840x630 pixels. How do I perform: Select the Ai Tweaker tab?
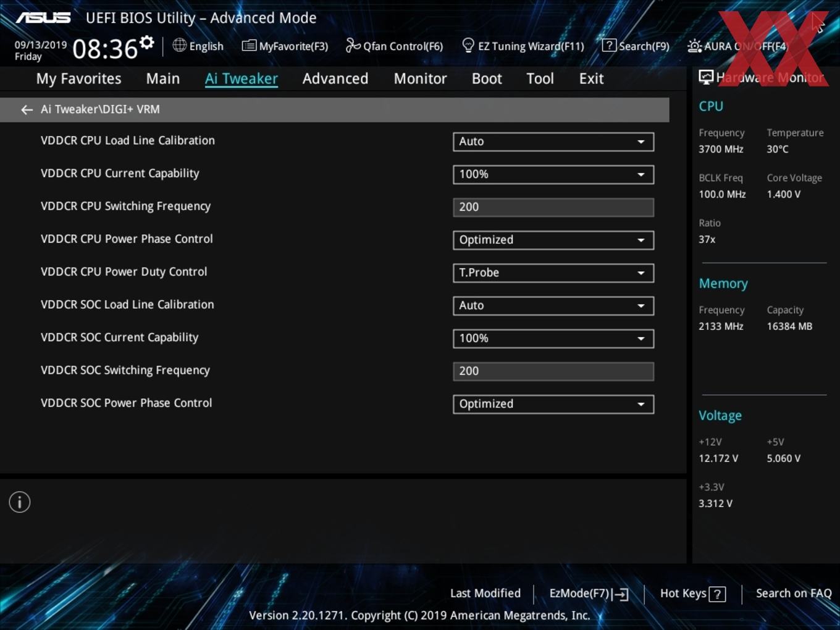(241, 78)
